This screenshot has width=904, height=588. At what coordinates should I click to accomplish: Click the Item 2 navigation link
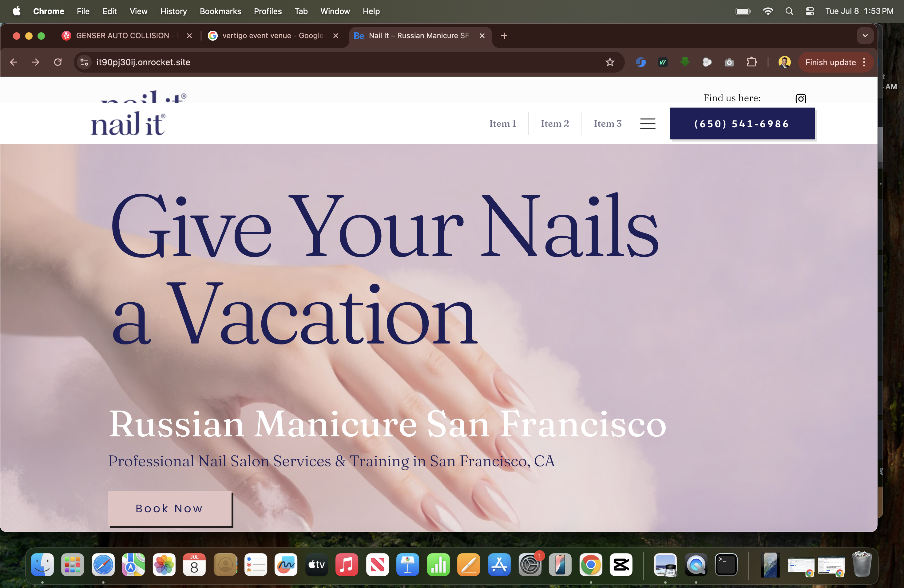click(555, 123)
